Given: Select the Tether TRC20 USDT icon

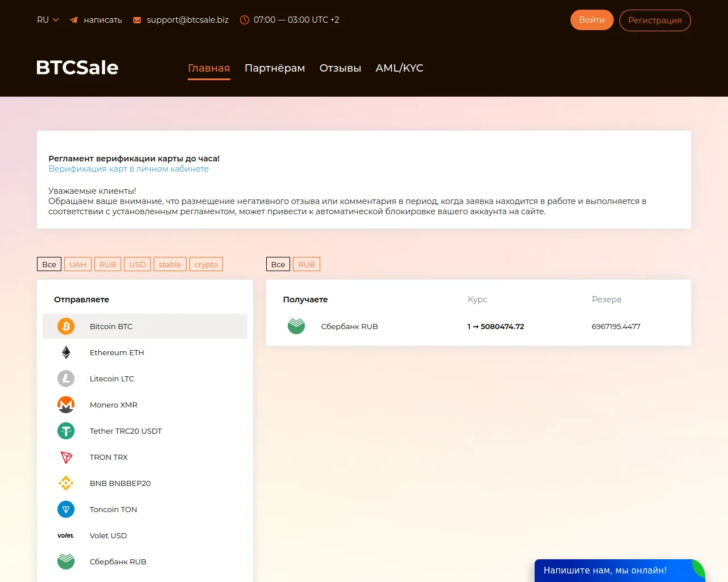Looking at the screenshot, I should click(66, 431).
